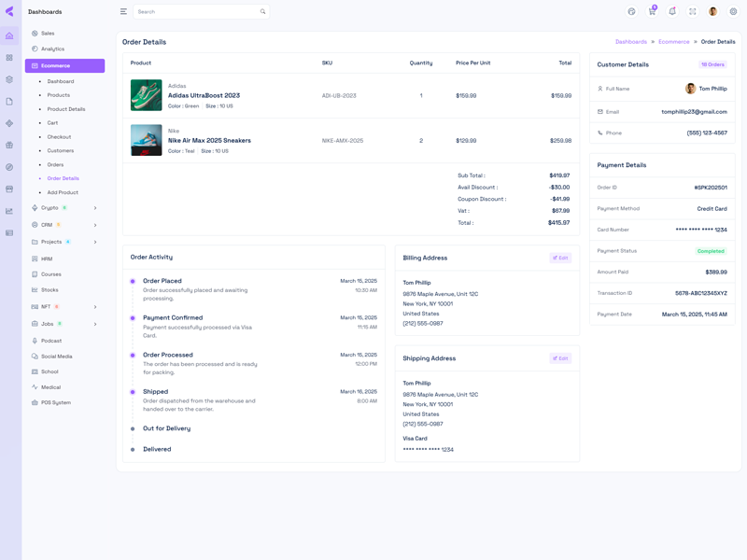This screenshot has height=560, width=747.
Task: Click the Ecommerce breadcrumb link
Action: coord(673,42)
